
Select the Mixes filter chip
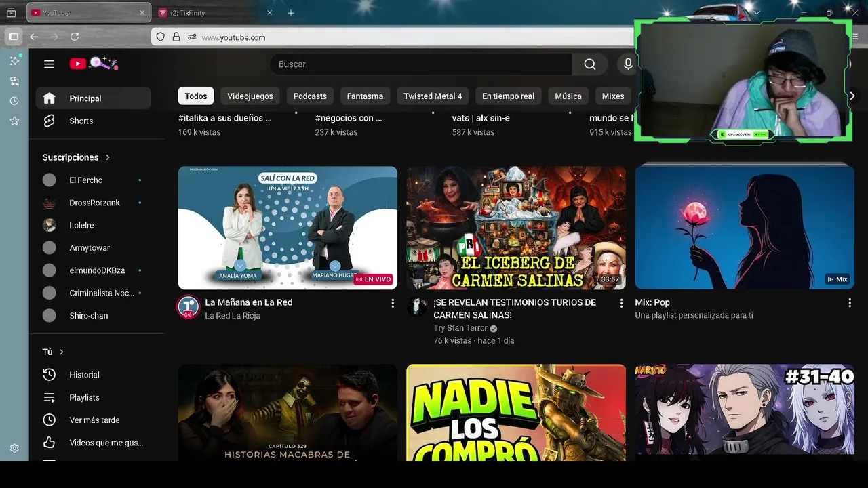[x=613, y=96]
